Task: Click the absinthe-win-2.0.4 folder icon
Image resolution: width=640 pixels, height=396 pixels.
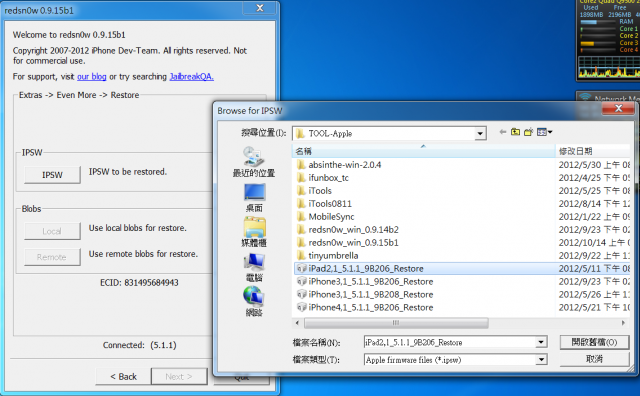Action: 301,165
